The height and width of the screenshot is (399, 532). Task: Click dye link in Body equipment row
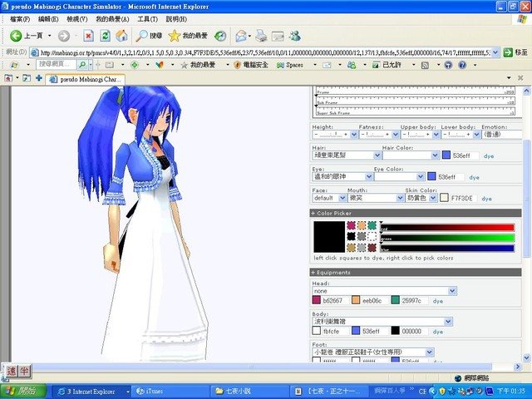pyautogui.click(x=438, y=332)
